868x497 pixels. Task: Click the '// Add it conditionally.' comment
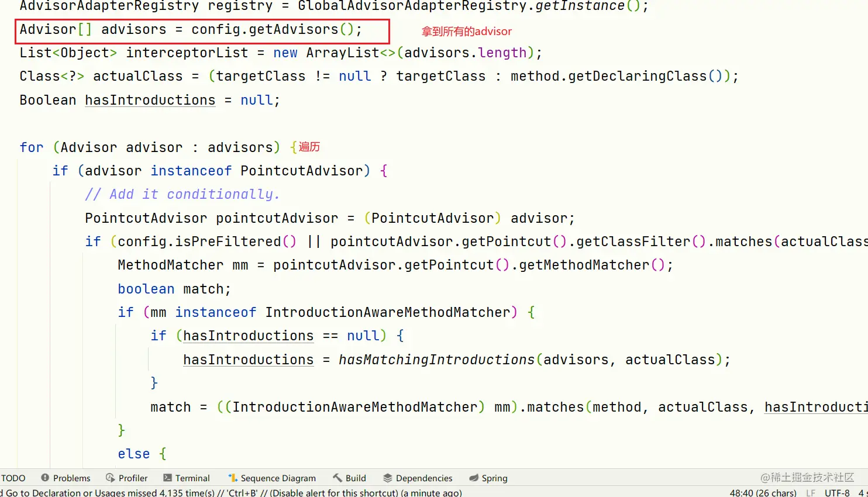(x=182, y=194)
